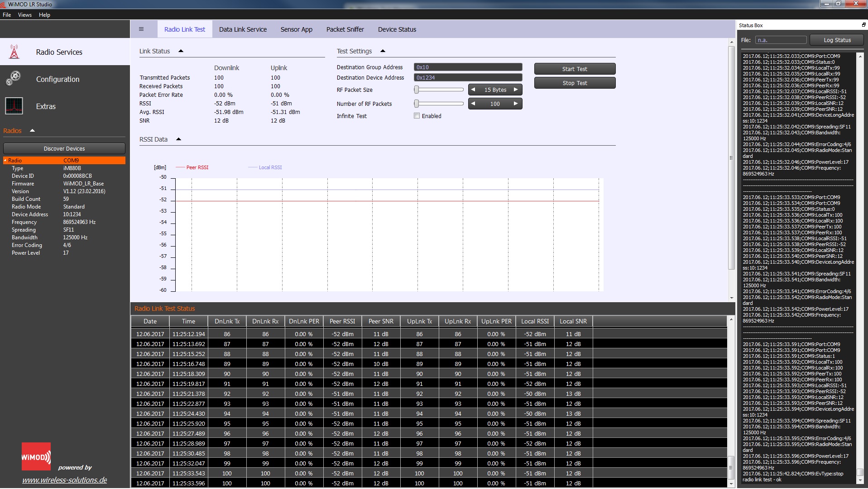The height and width of the screenshot is (489, 868).
Task: Open the Help menu
Action: click(44, 15)
